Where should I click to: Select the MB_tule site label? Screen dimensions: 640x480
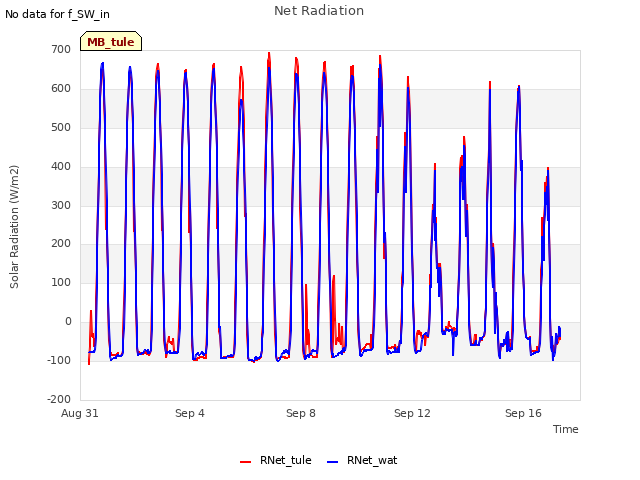[x=111, y=42]
